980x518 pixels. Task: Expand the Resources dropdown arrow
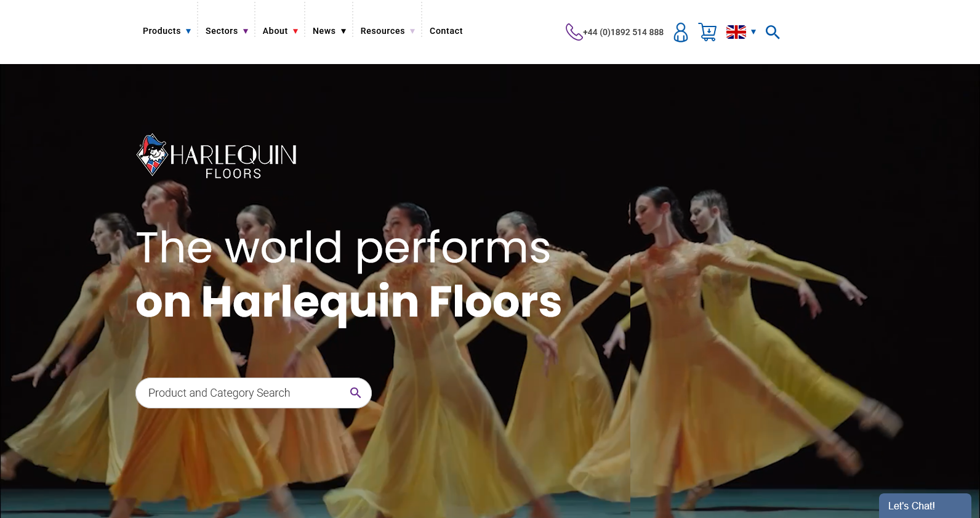(x=412, y=31)
